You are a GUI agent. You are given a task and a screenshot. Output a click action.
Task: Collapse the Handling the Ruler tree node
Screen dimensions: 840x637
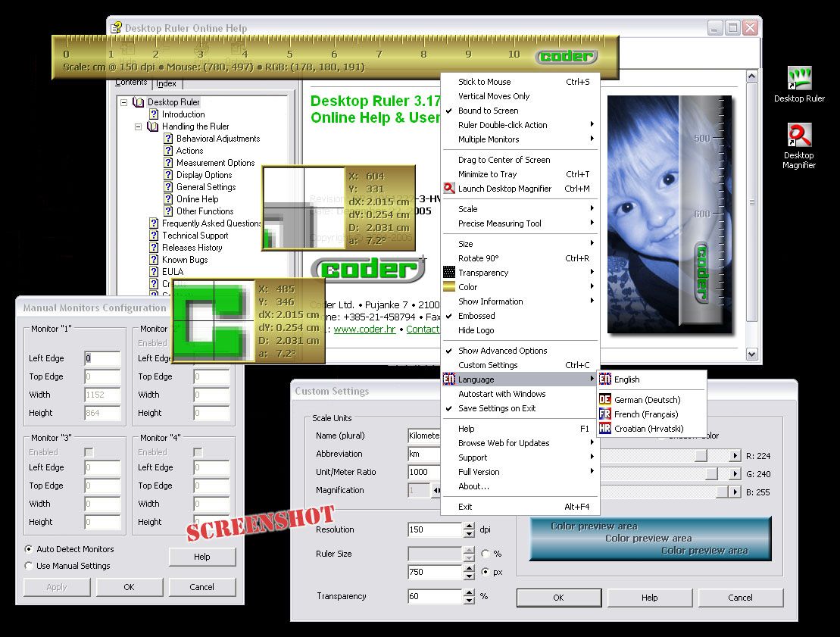138,126
